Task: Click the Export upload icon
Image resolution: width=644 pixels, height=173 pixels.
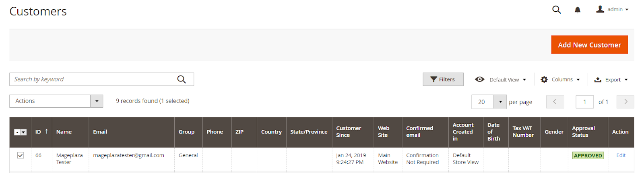Action: tap(598, 80)
